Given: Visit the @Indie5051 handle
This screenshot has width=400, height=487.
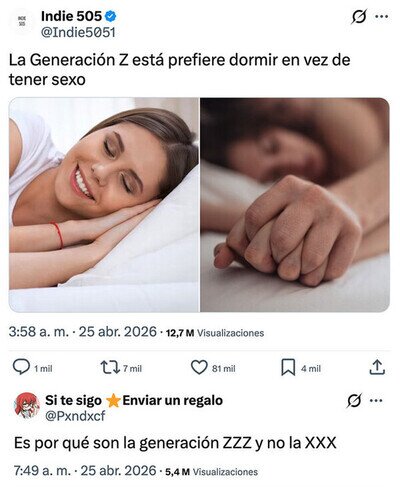Looking at the screenshot, I should [x=78, y=33].
